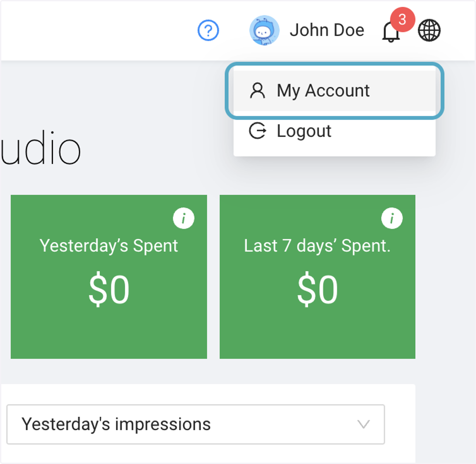Click the John Doe username

tap(327, 30)
